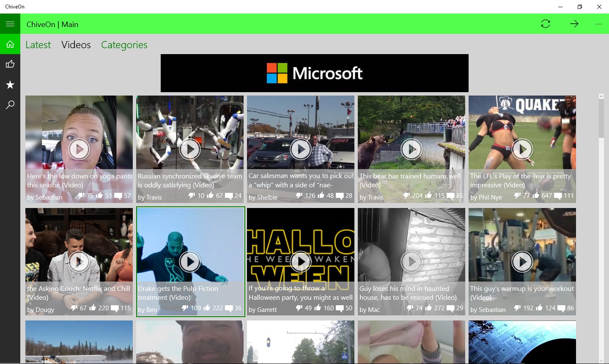The height and width of the screenshot is (364, 609).
Task: Play the car salesman video
Action: click(x=301, y=149)
